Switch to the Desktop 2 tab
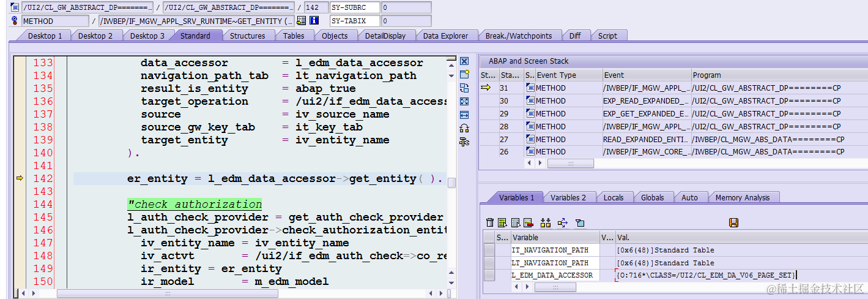868x299 pixels. pos(95,36)
